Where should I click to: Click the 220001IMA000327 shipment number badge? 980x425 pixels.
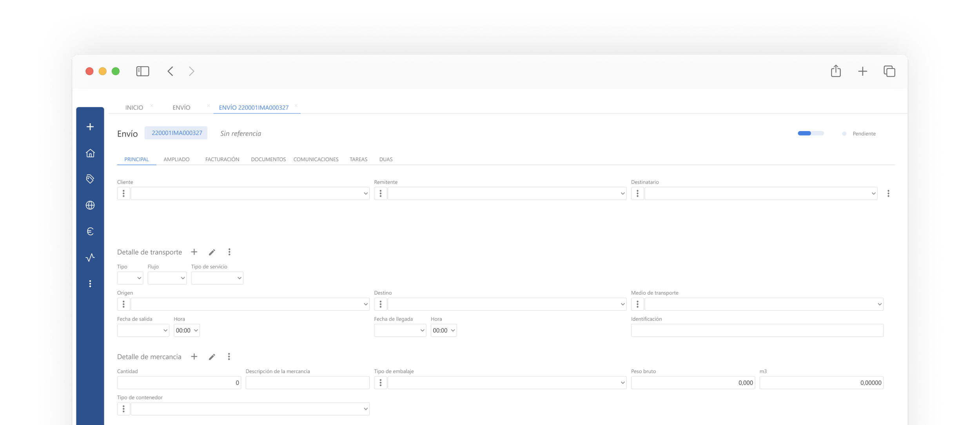point(177,133)
